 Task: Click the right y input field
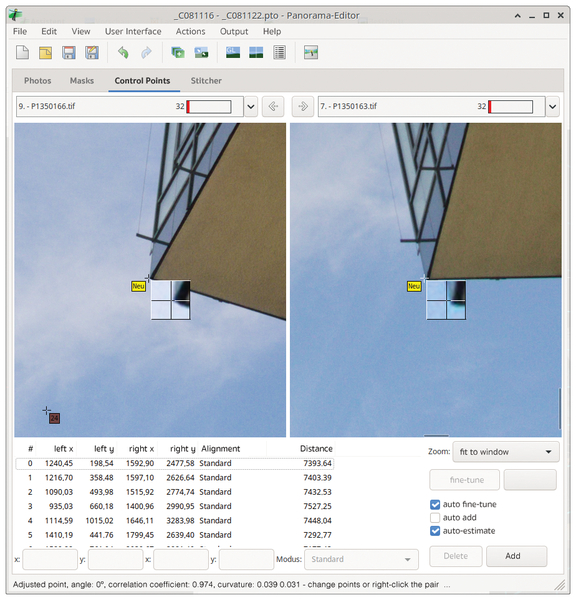click(246, 559)
